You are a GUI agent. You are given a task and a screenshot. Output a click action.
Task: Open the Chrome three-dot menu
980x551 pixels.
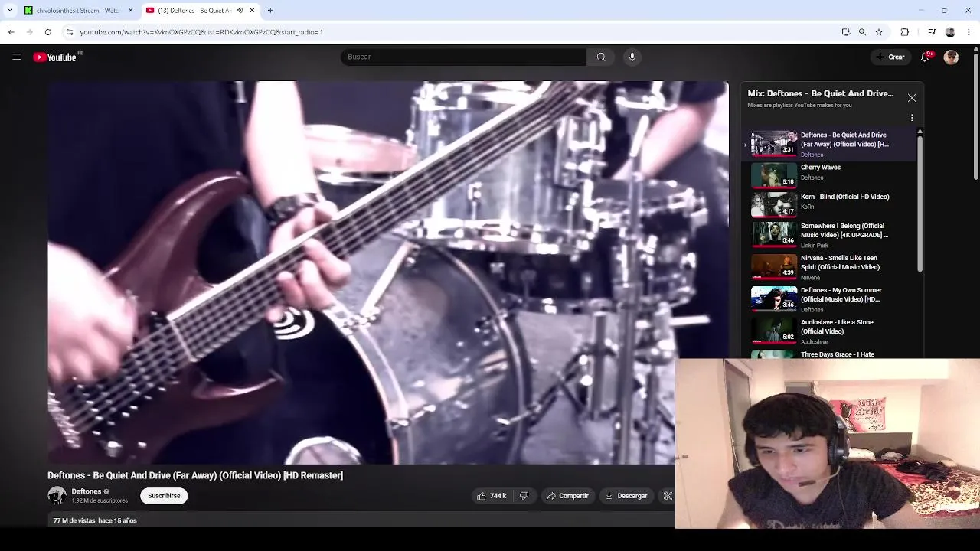[969, 32]
